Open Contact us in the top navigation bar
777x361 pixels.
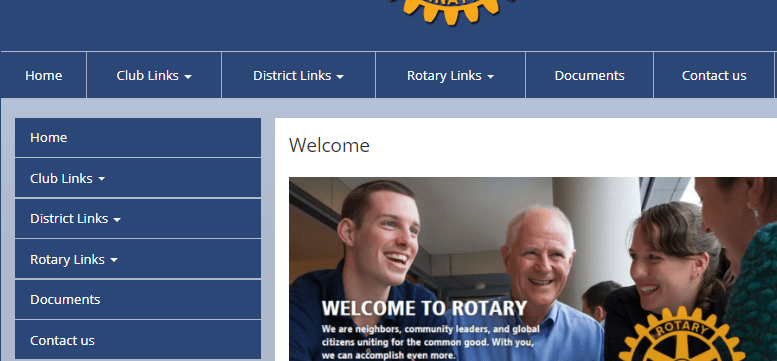tap(714, 75)
